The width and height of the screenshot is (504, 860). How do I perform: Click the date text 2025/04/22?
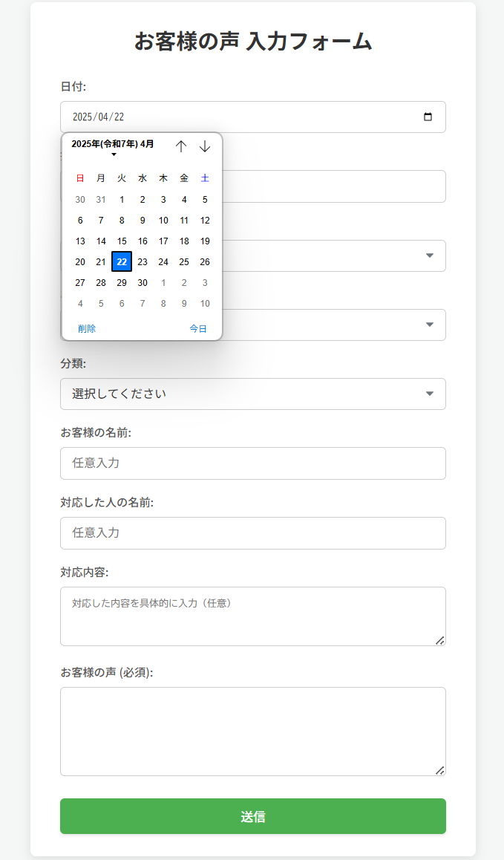98,117
